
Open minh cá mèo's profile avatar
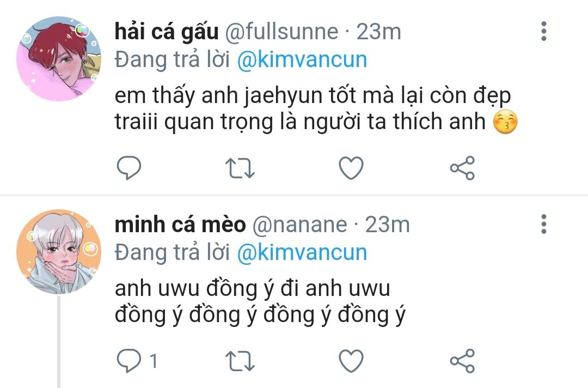[x=59, y=251]
